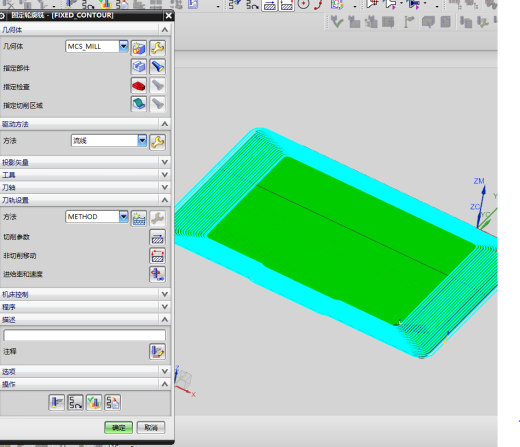Screen dimensions: 520x447
Task: Open the MCS_MILL geometry dropdown
Action: point(123,46)
